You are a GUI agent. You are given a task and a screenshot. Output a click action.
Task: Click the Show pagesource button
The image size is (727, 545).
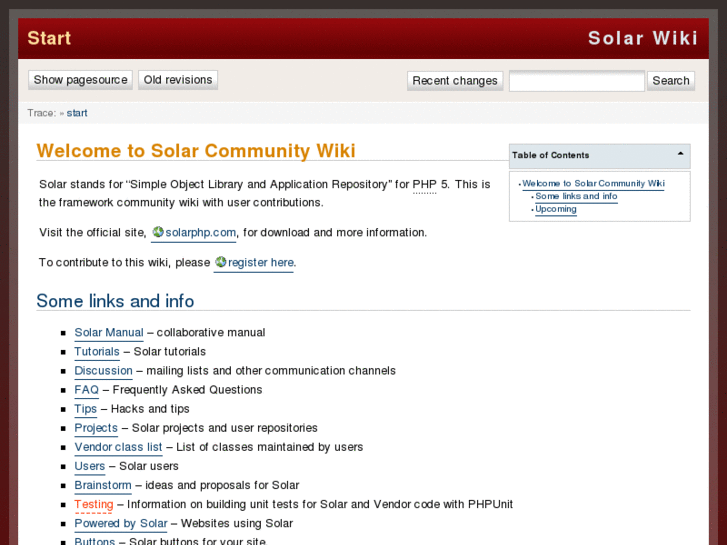click(x=80, y=80)
